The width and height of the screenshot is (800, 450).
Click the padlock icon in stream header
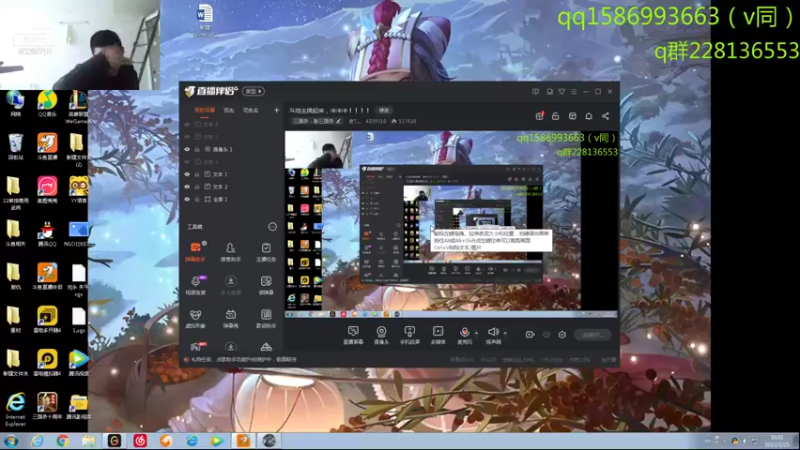(556, 116)
